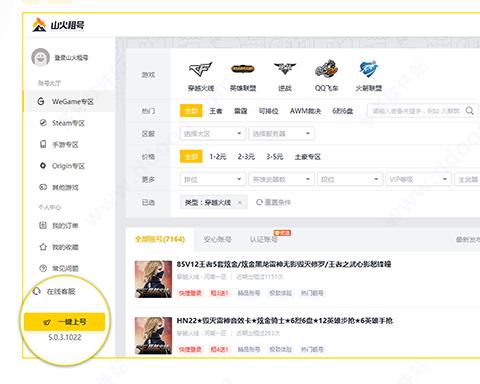This screenshot has height=384, width=480.
Task: Open the 选择服务器 server dropdown
Action: pos(281,134)
